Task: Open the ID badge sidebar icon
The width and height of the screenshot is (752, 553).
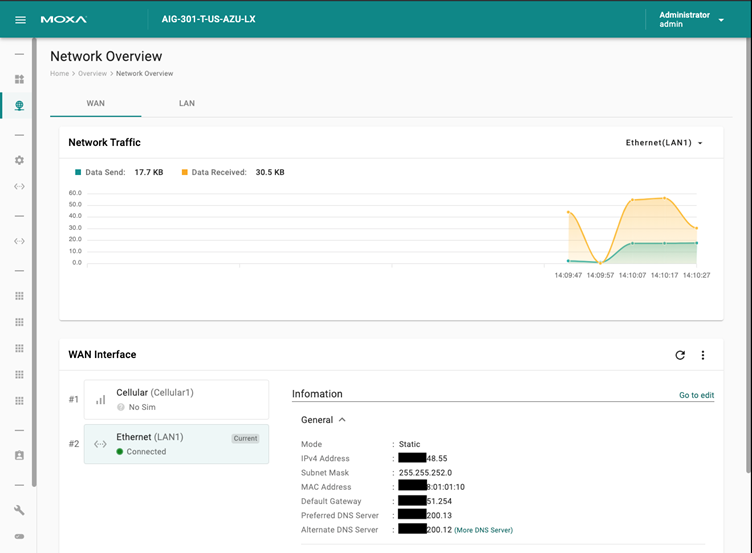Action: [x=19, y=455]
